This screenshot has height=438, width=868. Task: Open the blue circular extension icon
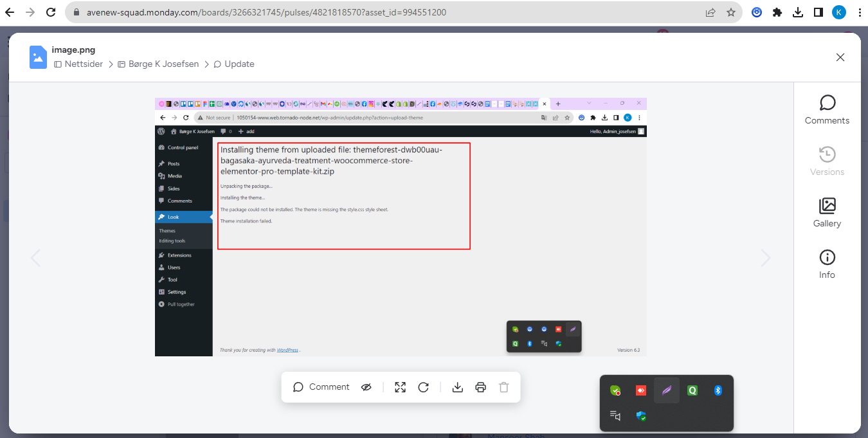coord(757,12)
